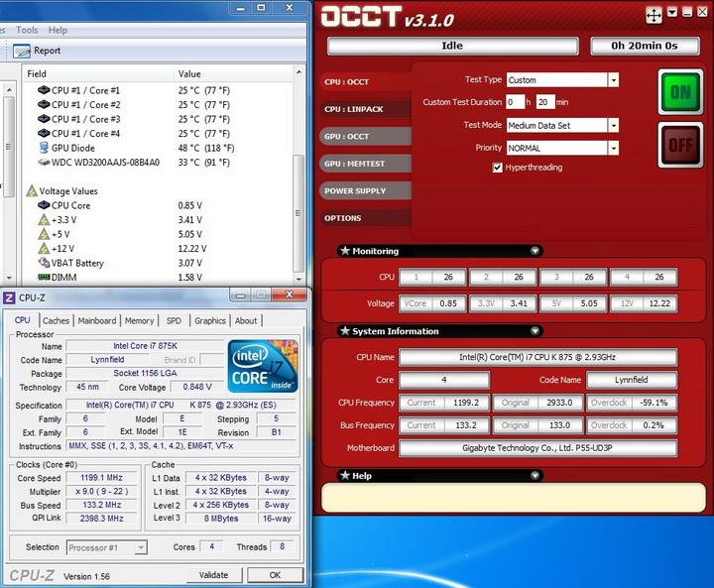Click the Validate button in CPU-Z
The width and height of the screenshot is (714, 588).
[214, 575]
